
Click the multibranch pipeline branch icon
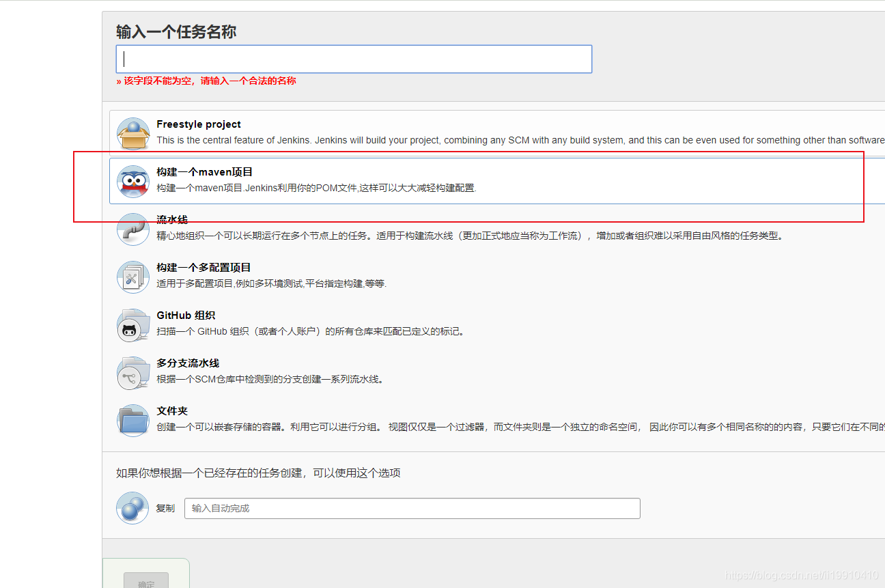coord(132,372)
